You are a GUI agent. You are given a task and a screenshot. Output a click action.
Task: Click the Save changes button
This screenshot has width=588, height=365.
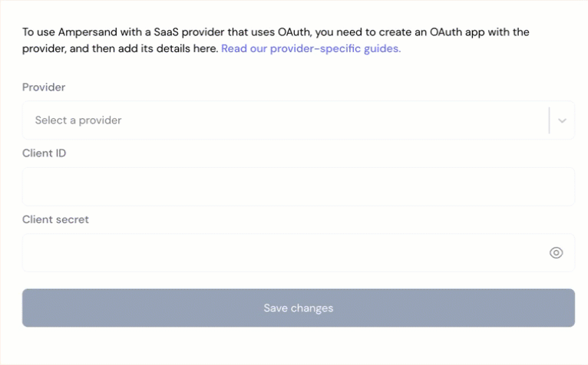click(299, 307)
